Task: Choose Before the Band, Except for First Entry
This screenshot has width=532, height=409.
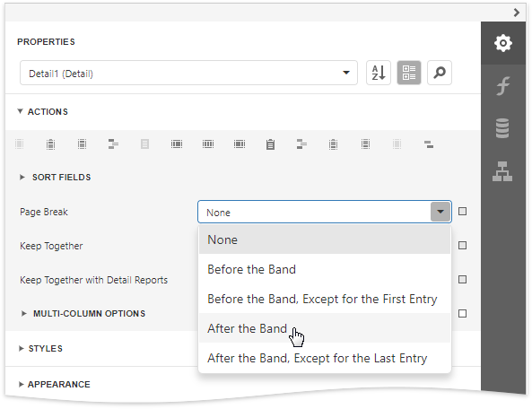Action: click(x=325, y=299)
